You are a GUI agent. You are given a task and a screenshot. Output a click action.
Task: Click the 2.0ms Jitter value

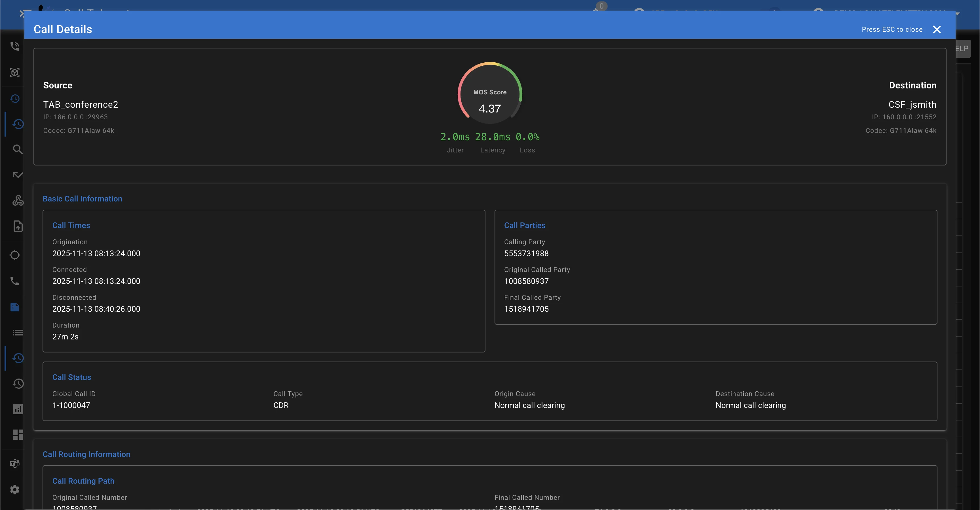click(455, 137)
